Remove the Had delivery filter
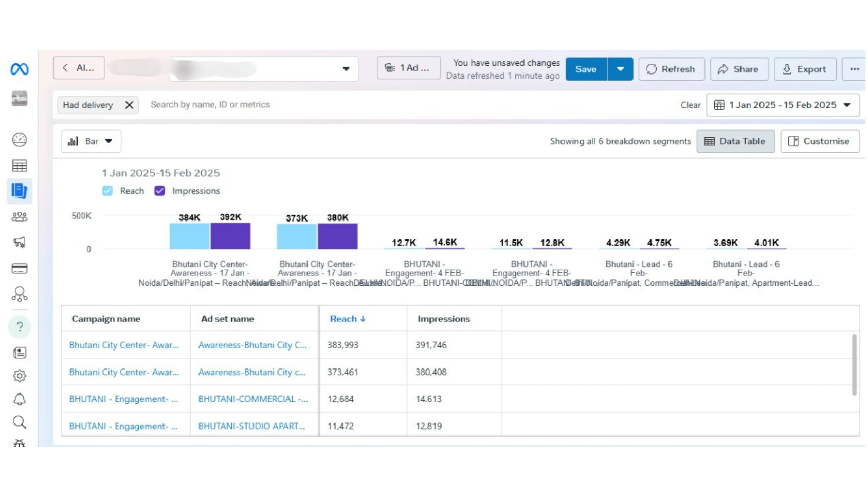 (x=129, y=105)
